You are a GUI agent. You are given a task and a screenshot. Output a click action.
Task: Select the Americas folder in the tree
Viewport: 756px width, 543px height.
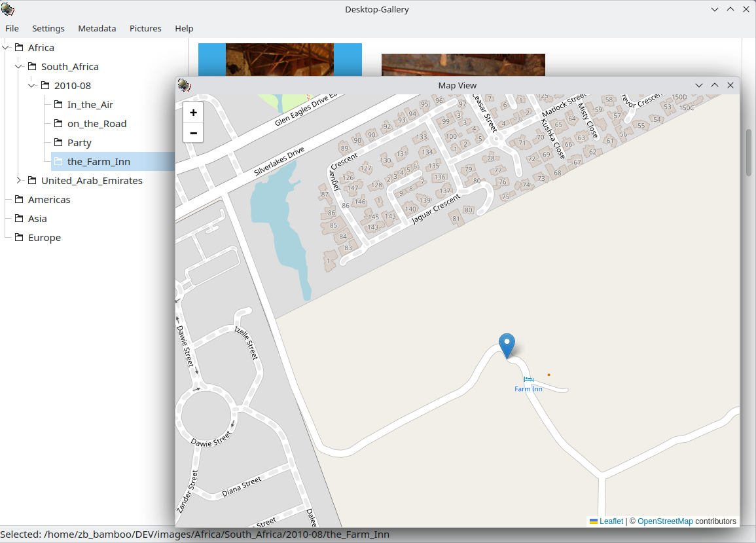[50, 199]
